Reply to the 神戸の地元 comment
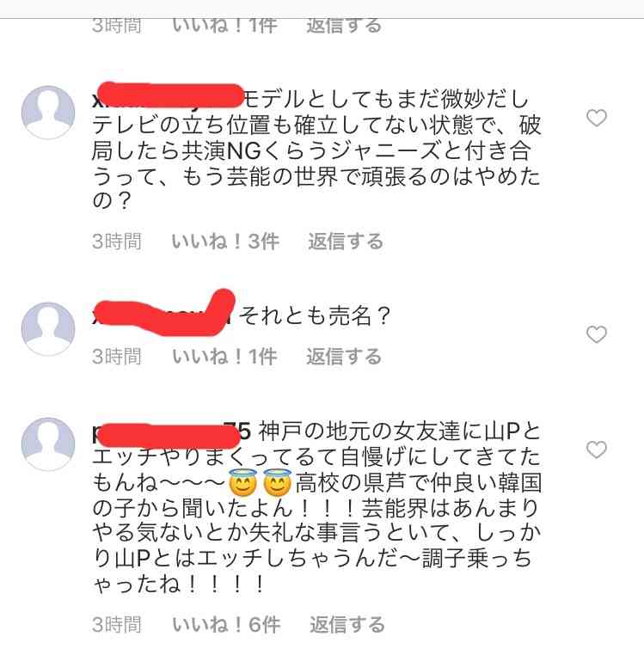 tap(347, 624)
